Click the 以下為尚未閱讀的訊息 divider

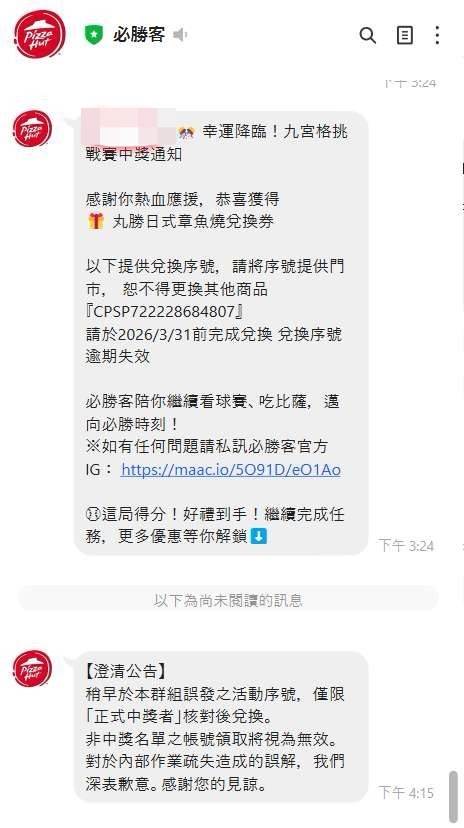(x=228, y=600)
